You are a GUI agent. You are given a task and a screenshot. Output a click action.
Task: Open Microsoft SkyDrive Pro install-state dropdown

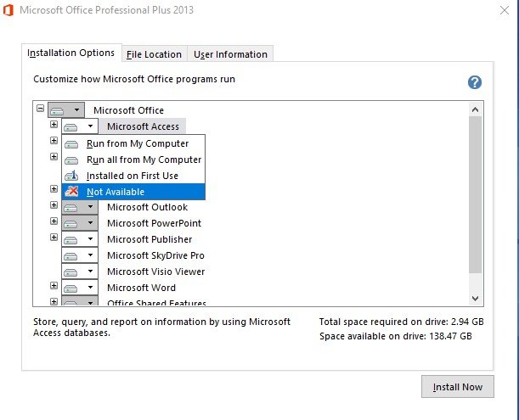(80, 255)
